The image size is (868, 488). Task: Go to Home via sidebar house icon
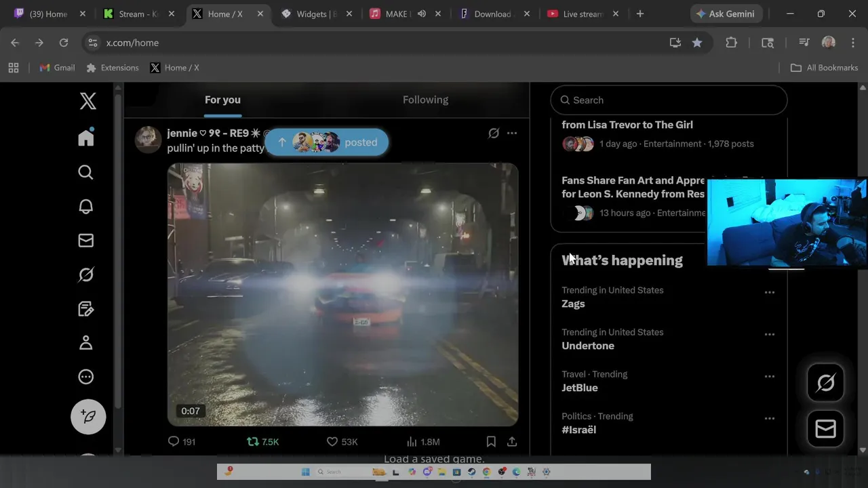(85, 138)
